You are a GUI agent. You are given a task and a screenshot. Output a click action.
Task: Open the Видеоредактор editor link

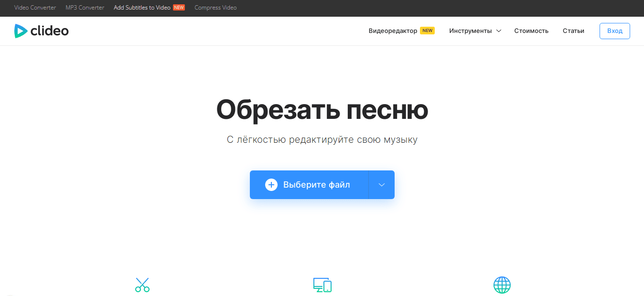point(392,31)
